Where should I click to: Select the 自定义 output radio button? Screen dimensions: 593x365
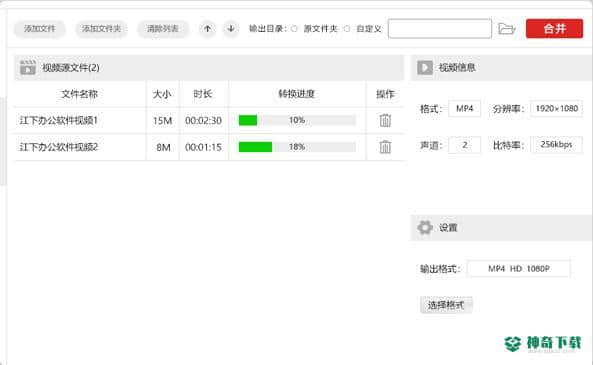(347, 29)
